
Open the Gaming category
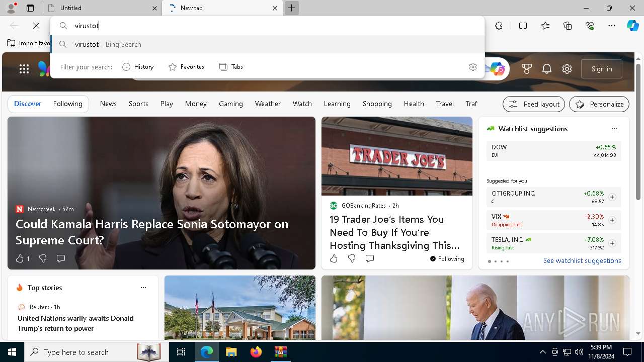pos(231,104)
